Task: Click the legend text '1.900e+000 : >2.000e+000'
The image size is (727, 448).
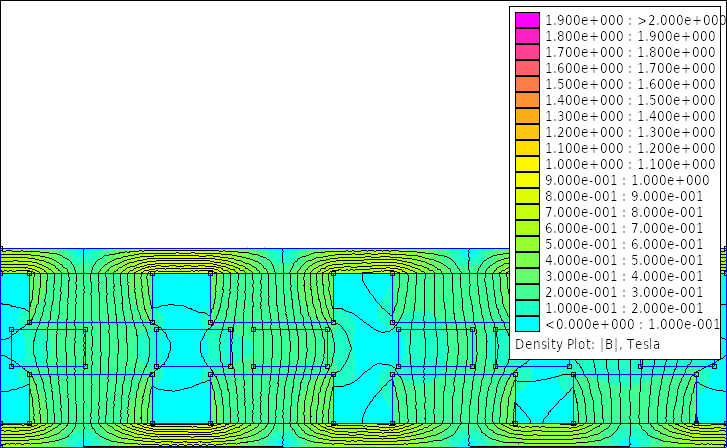Action: click(x=634, y=20)
